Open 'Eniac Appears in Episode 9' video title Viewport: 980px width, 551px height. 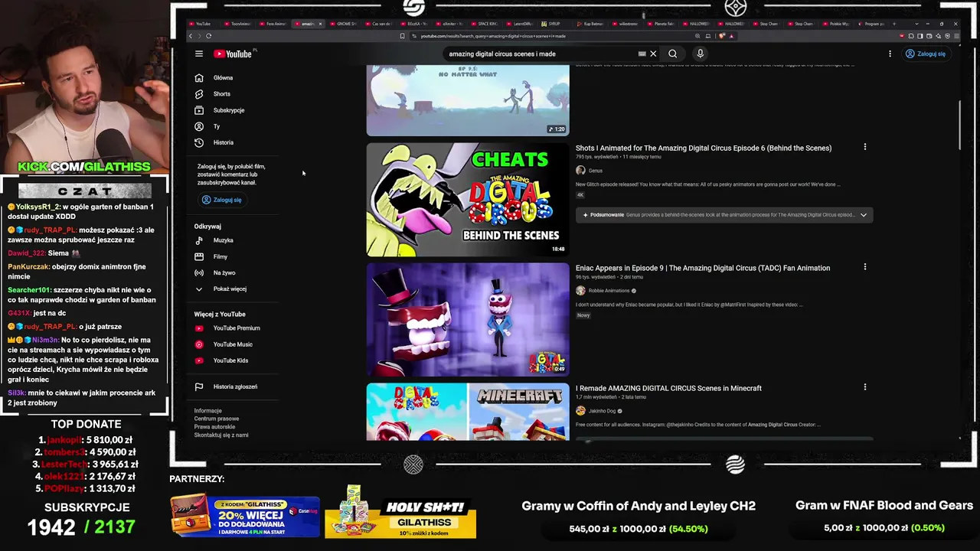(x=703, y=268)
